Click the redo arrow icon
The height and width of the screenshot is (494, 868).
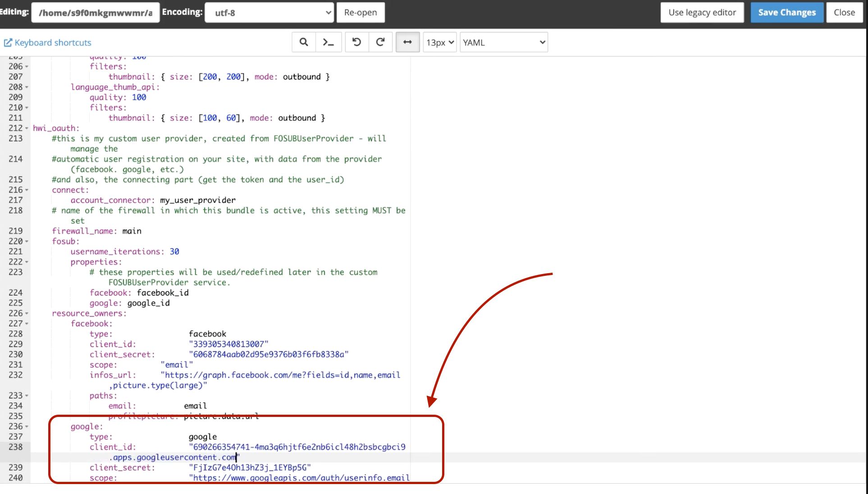380,42
